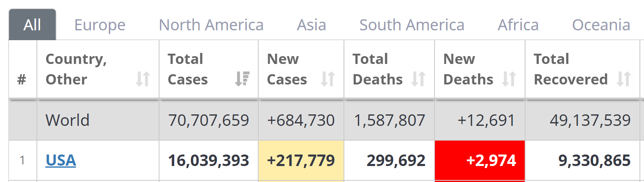Switch to South America tab

[x=412, y=25]
